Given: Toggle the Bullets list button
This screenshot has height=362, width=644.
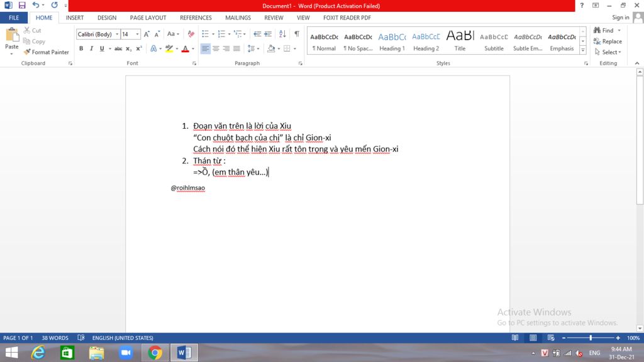Looking at the screenshot, I should pos(206,34).
